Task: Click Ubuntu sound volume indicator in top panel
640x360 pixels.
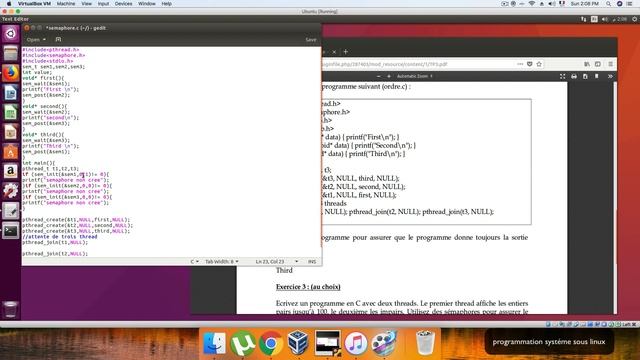Action: click(605, 19)
